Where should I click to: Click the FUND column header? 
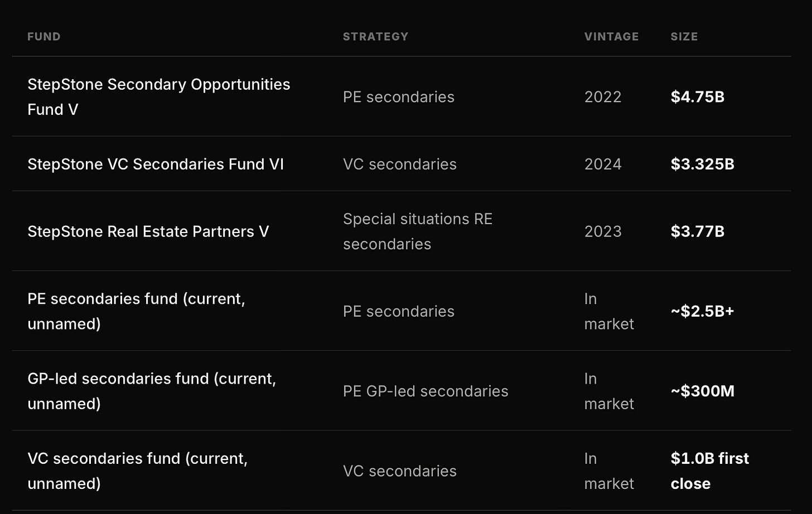tap(44, 37)
